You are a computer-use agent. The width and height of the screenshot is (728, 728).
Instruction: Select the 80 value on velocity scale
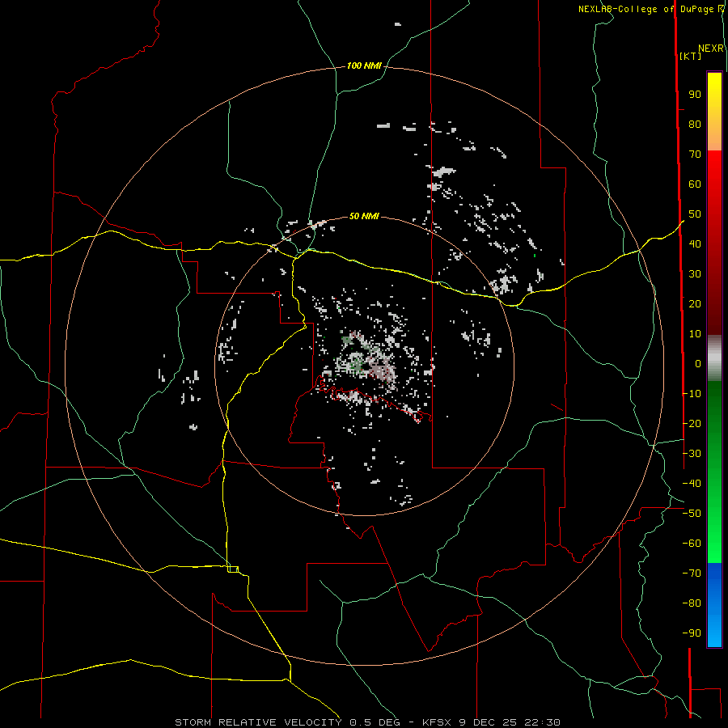tap(695, 125)
